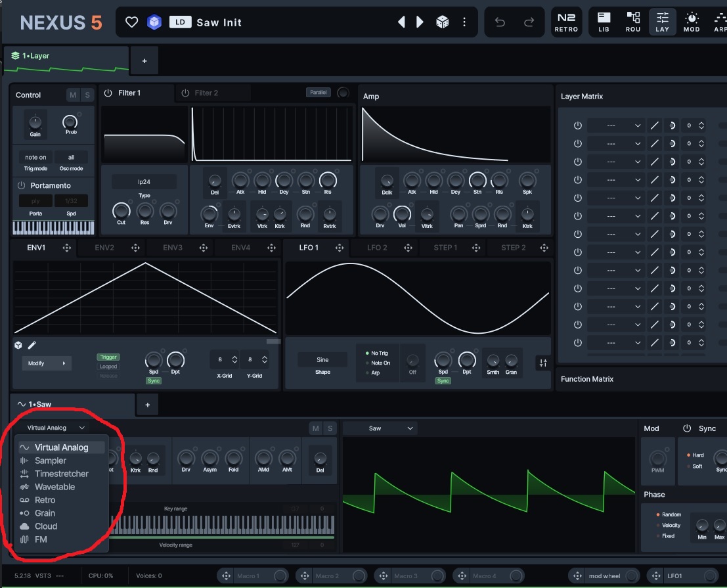
Task: Choose Wavetable from oscillator type menu
Action: coord(61,487)
